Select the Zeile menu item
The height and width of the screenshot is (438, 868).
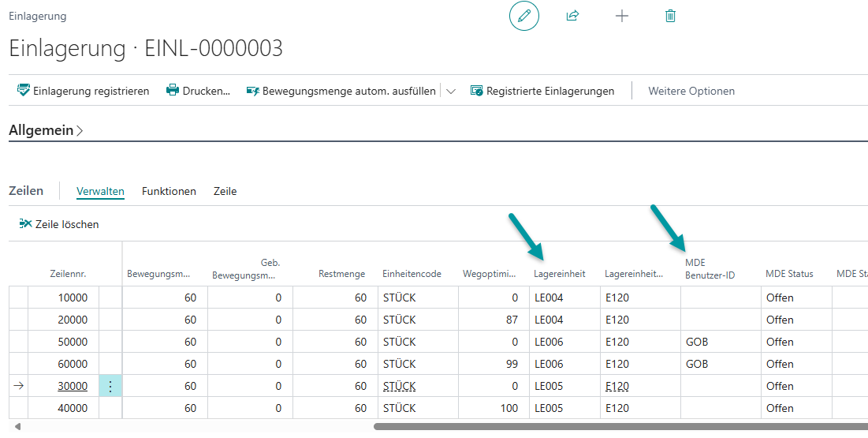tap(225, 191)
